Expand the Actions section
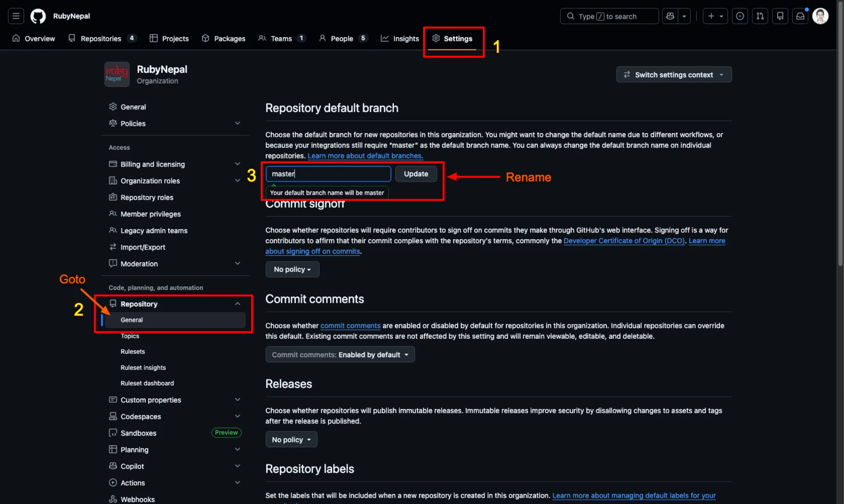 [175, 482]
